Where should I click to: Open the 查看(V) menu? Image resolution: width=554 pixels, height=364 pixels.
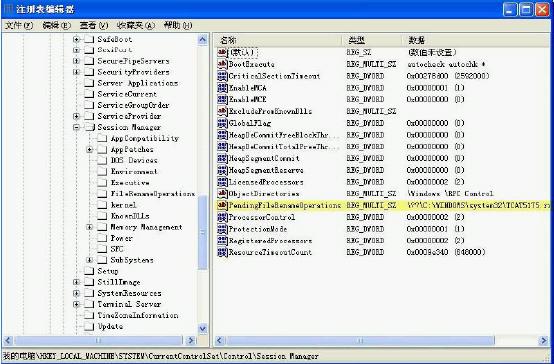coord(94,25)
